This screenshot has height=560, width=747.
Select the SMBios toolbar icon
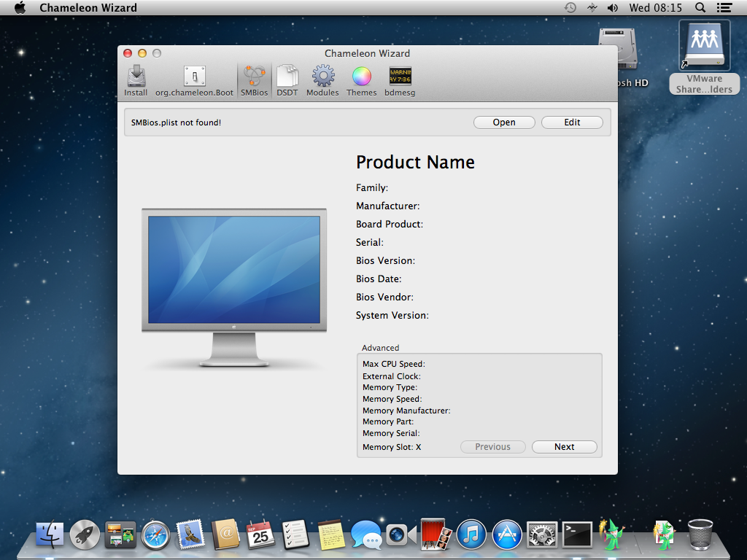tap(255, 80)
